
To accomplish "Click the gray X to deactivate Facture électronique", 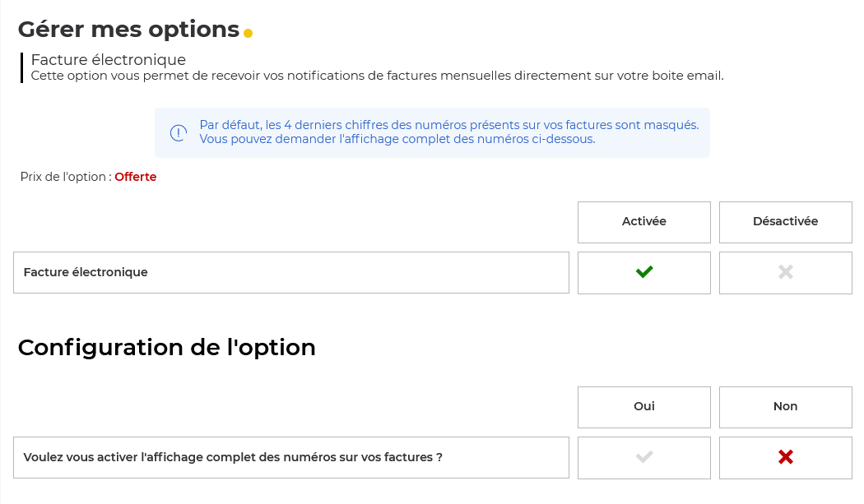I will tap(786, 272).
